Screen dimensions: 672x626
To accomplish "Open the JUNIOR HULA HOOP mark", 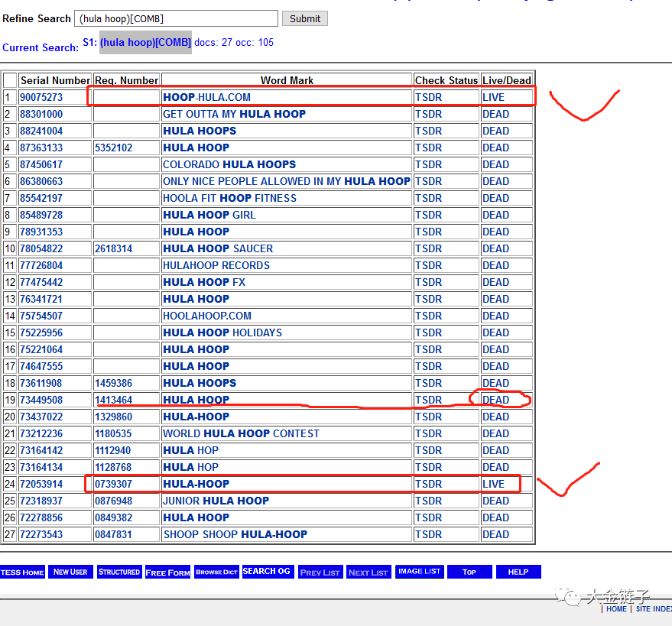I will 216,501.
